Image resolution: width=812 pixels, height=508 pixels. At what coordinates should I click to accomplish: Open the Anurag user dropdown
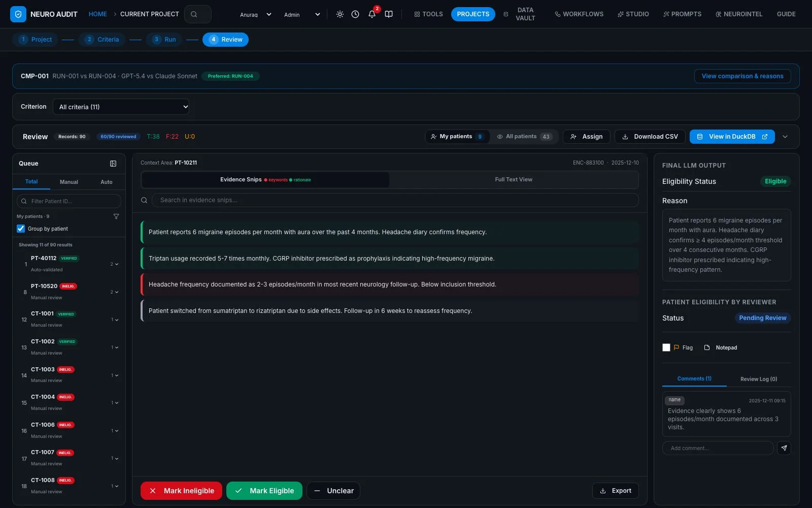tap(256, 15)
